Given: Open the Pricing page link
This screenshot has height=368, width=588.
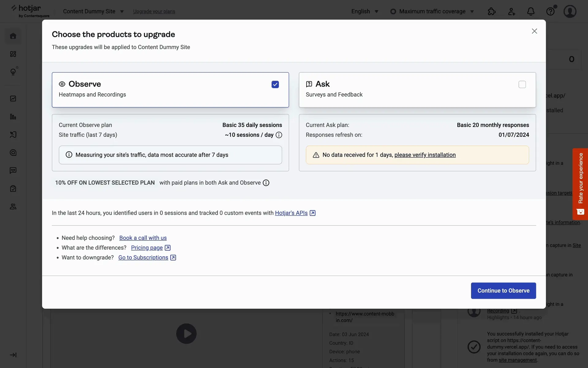Looking at the screenshot, I should (x=147, y=248).
